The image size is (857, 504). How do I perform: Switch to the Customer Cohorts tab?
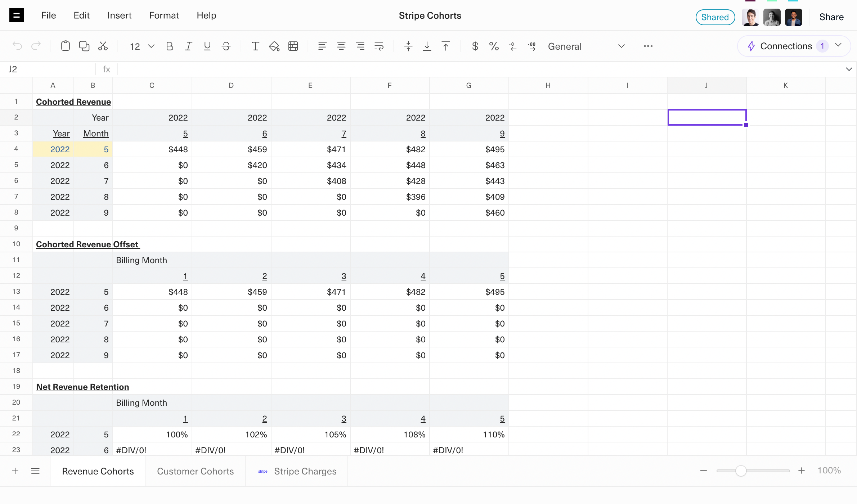click(195, 471)
